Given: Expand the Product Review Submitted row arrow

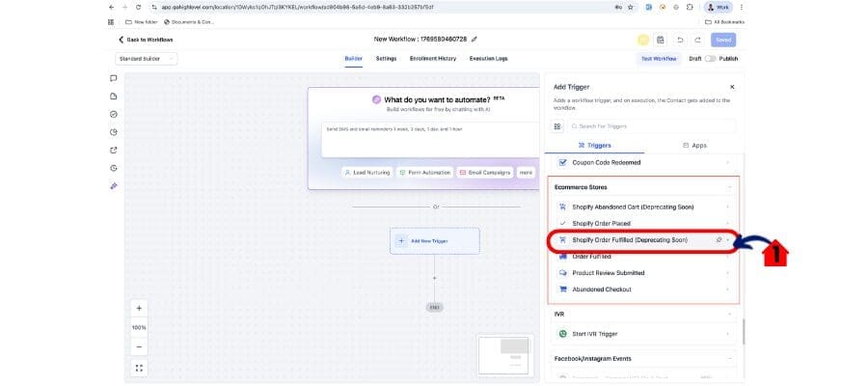Looking at the screenshot, I should click(x=727, y=273).
